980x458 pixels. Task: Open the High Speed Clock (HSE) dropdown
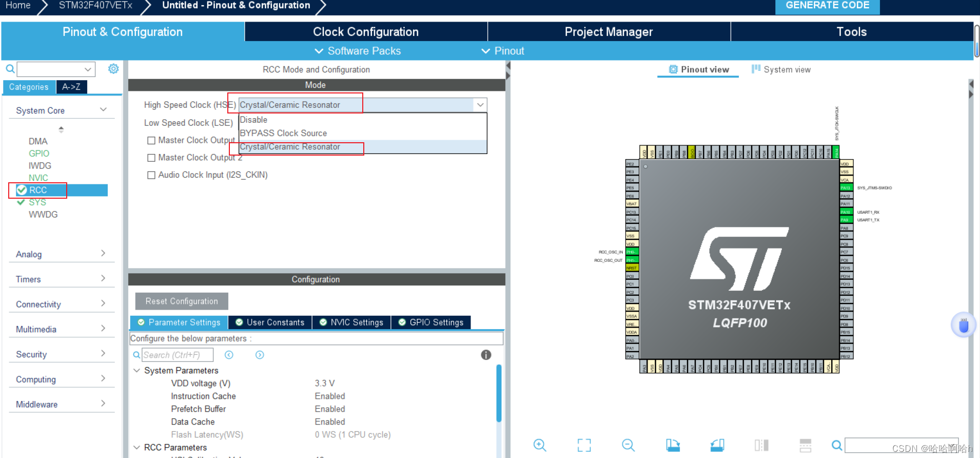pyautogui.click(x=480, y=105)
